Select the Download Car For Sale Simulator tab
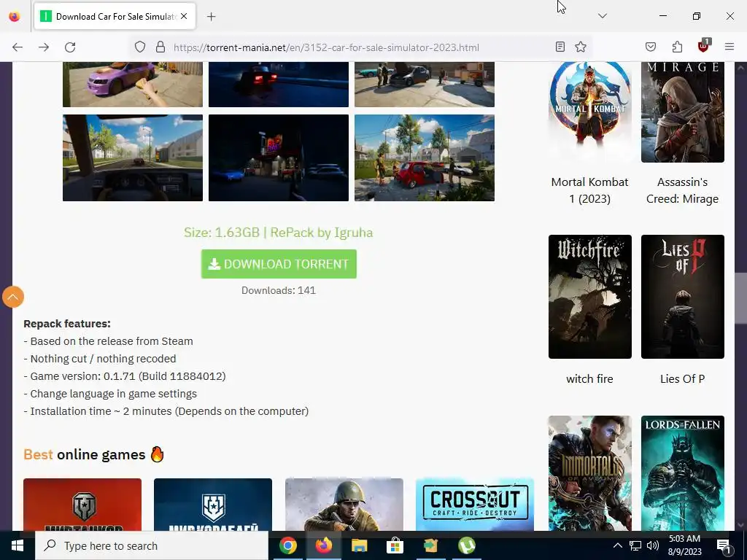This screenshot has height=560, width=747. pyautogui.click(x=115, y=17)
